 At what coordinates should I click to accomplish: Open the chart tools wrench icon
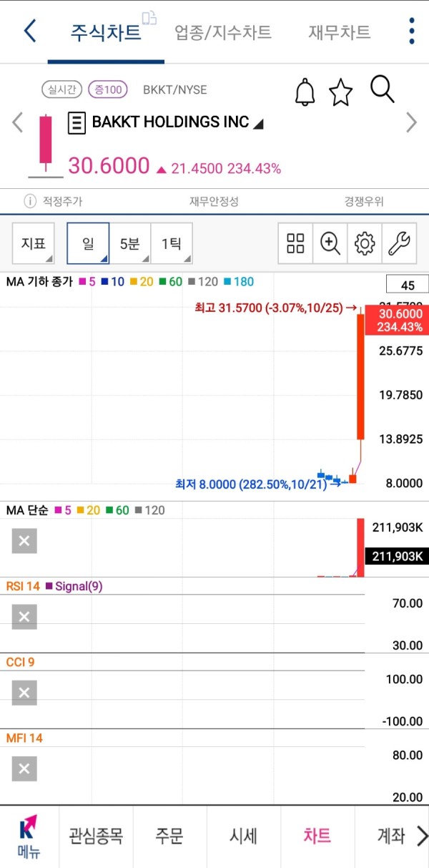pyautogui.click(x=399, y=244)
